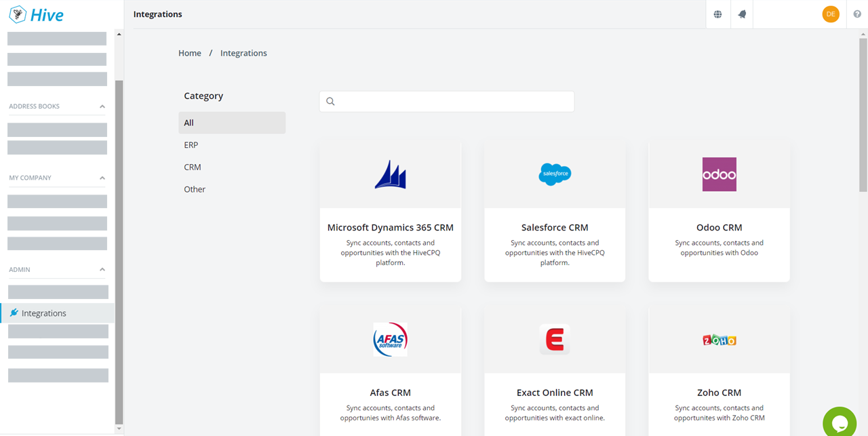
Task: Click the Hive logo
Action: click(x=36, y=14)
